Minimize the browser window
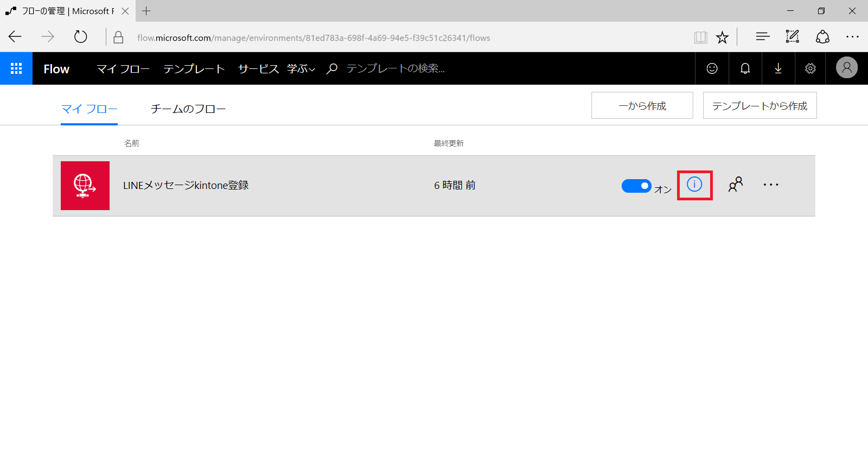This screenshot has width=868, height=468. point(790,11)
